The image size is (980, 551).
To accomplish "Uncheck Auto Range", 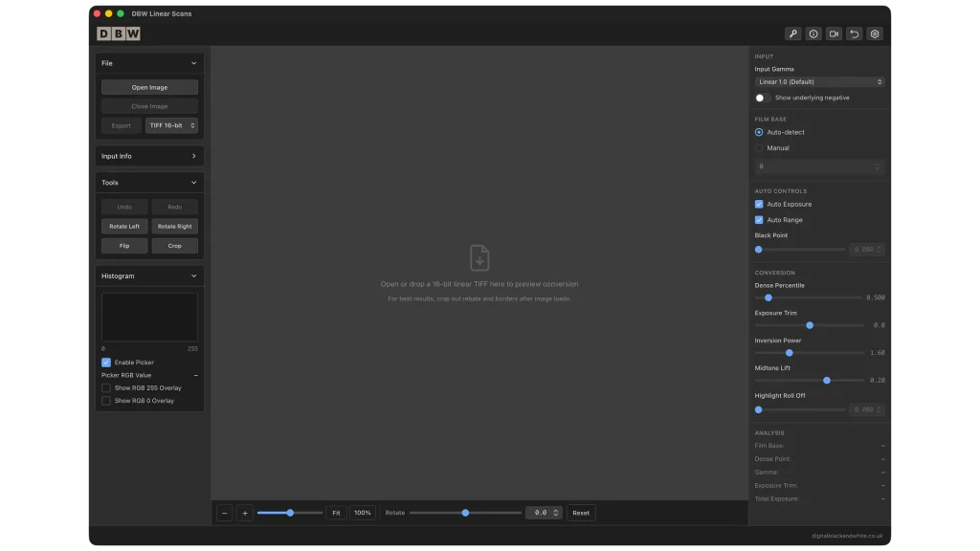I will point(759,220).
